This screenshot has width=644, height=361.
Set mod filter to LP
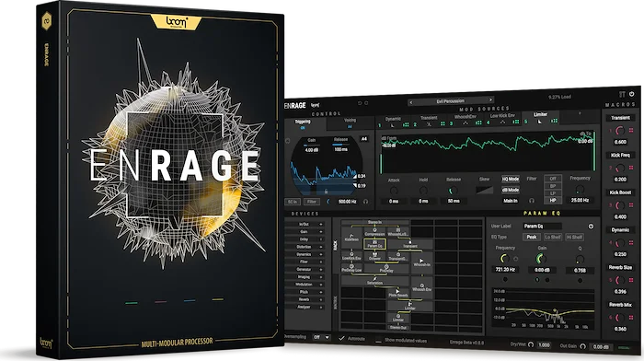coord(553,192)
